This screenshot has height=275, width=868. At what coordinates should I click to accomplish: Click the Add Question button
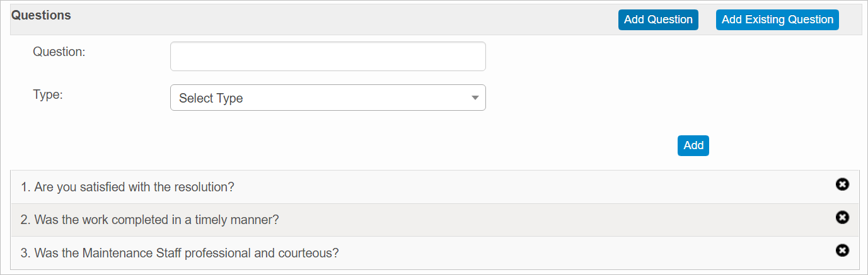658,20
